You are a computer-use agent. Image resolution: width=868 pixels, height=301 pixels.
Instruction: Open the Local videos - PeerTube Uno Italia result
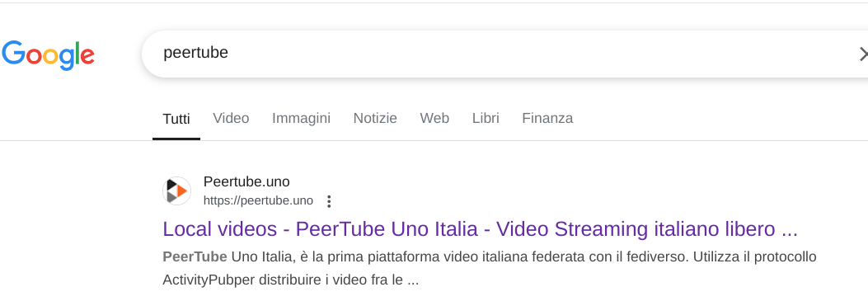480,229
